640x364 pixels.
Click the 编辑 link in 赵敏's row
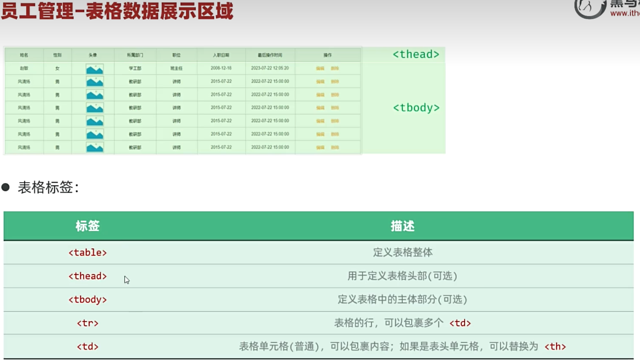[320, 68]
